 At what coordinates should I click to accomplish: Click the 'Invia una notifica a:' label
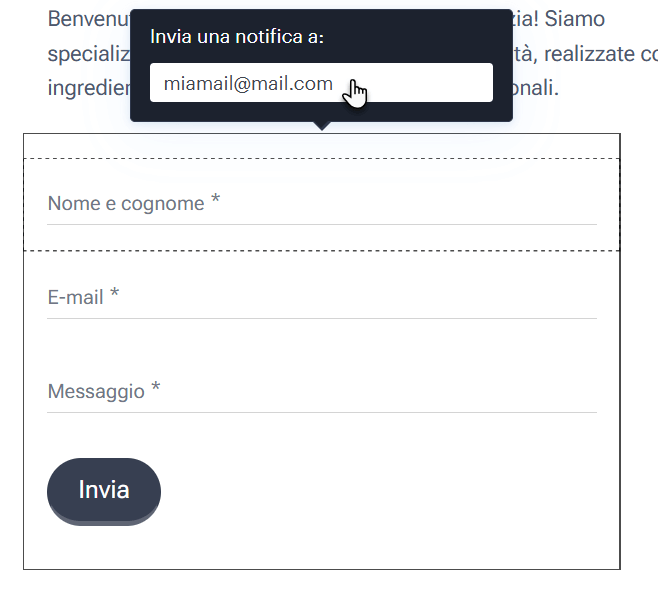(x=237, y=37)
